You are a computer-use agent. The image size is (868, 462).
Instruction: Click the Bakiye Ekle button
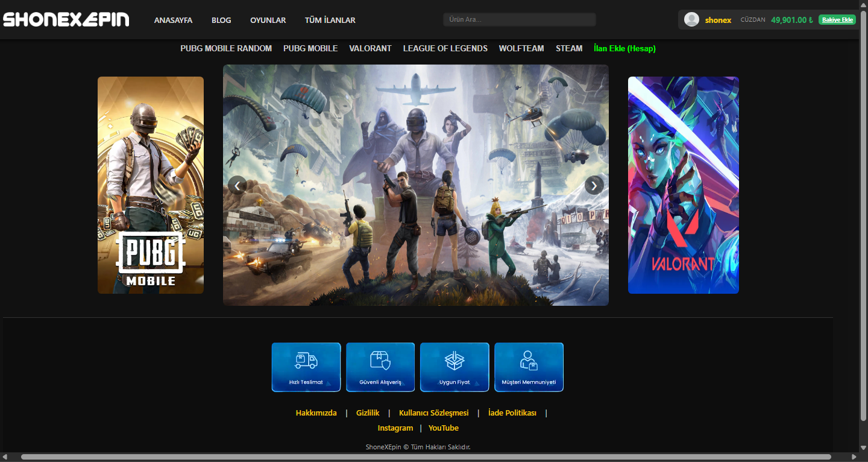point(838,20)
